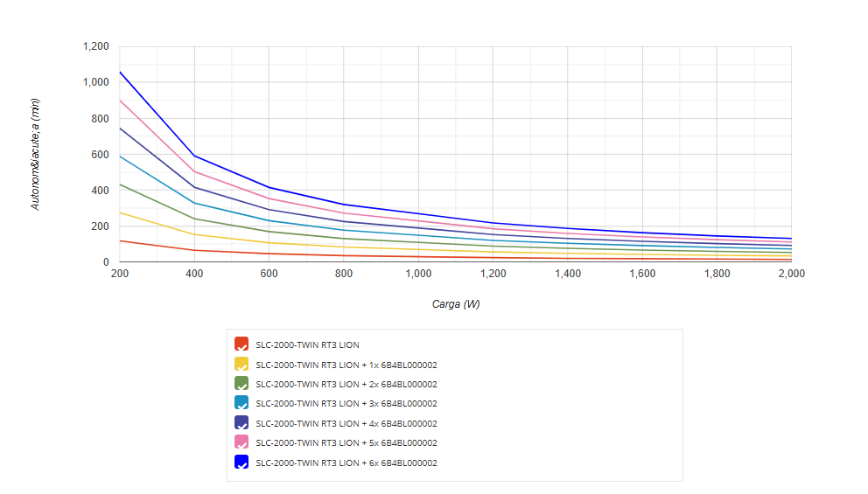Image resolution: width=868 pixels, height=494 pixels.
Task: Click the '+ 3x 6B4BL000002' legend text
Action: pyautogui.click(x=346, y=404)
